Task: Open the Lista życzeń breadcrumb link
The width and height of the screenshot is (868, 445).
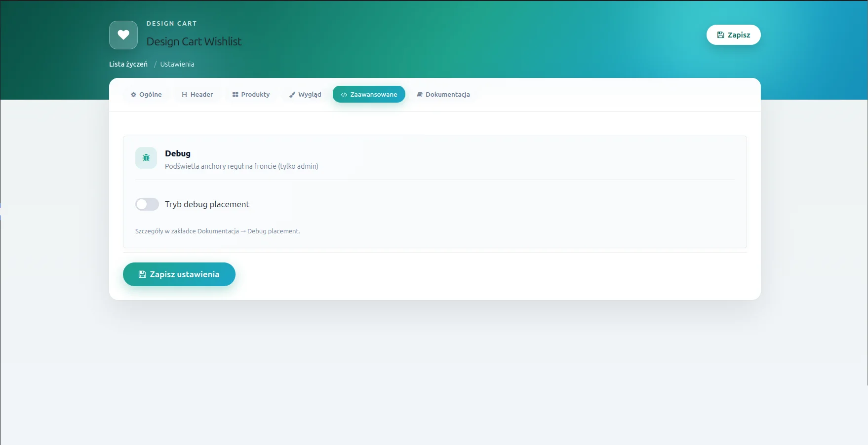Action: click(128, 64)
